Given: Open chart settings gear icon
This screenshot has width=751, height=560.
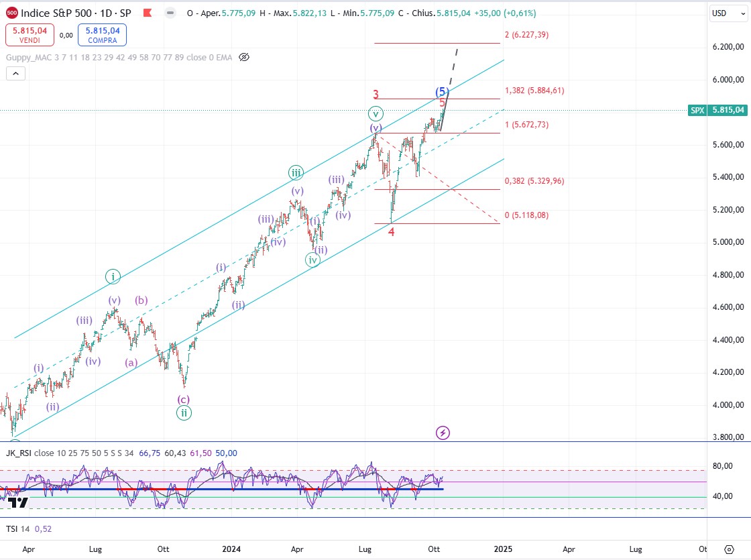Looking at the screenshot, I should pyautogui.click(x=729, y=549).
